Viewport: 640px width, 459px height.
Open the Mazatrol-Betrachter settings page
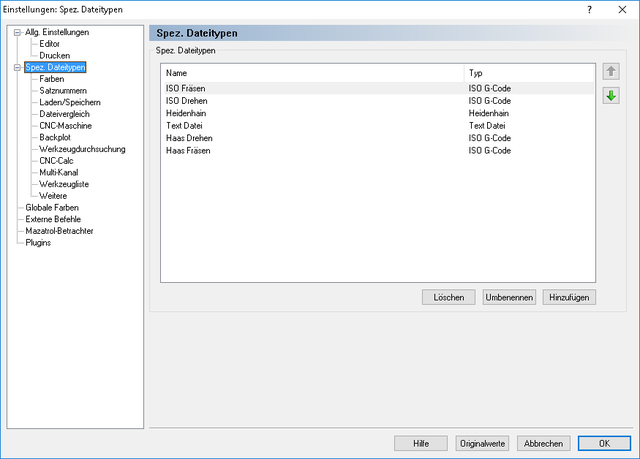point(59,231)
